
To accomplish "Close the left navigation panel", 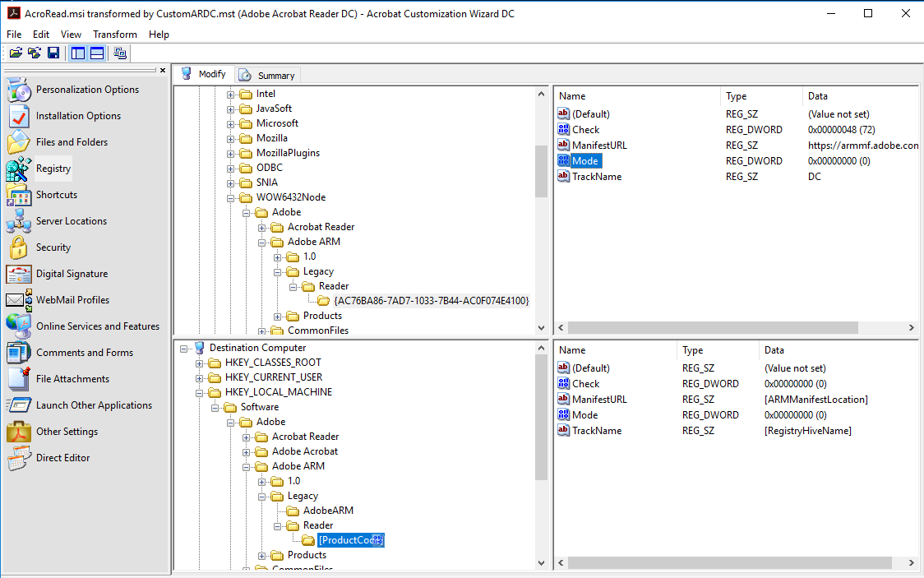I will click(x=163, y=71).
